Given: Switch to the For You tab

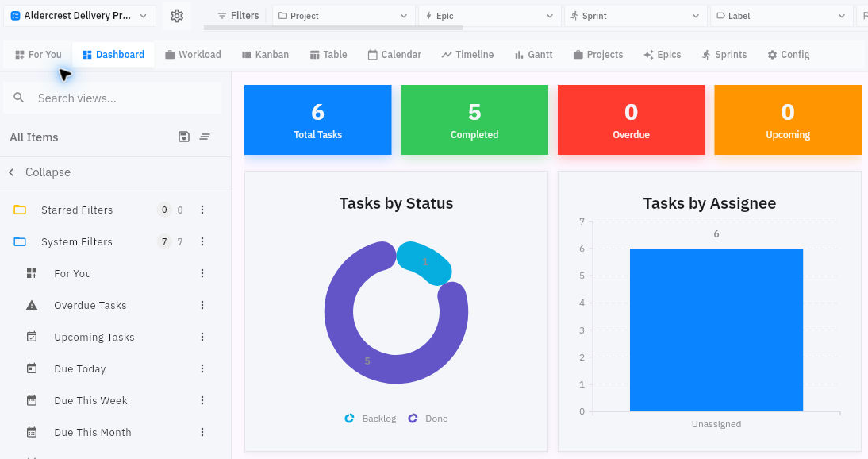Looking at the screenshot, I should click(x=37, y=54).
